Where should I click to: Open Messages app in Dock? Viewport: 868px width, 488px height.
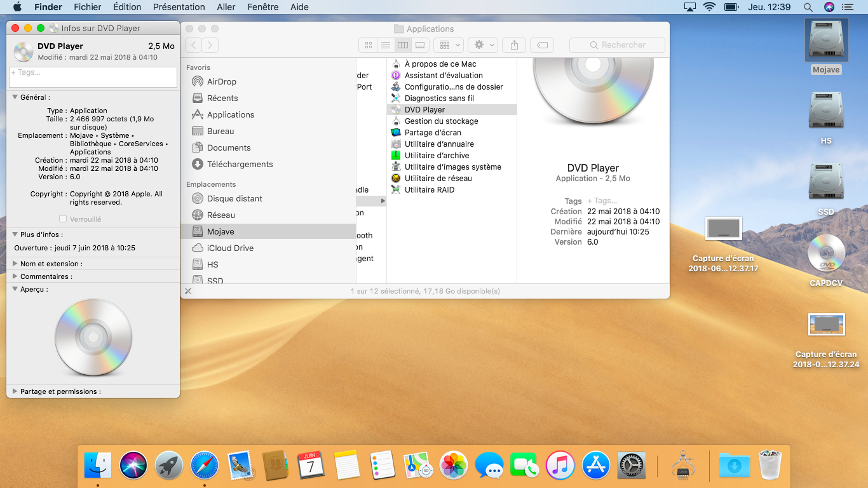pyautogui.click(x=489, y=466)
